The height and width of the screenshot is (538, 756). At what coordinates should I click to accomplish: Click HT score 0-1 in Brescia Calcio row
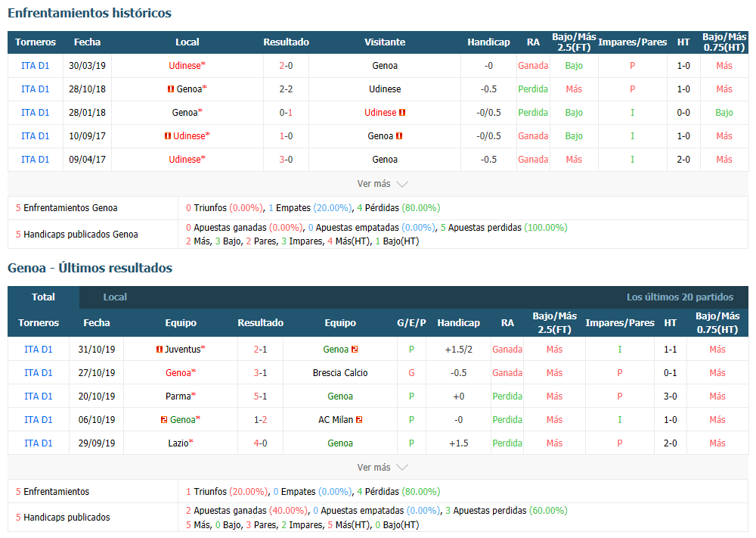[x=670, y=373]
